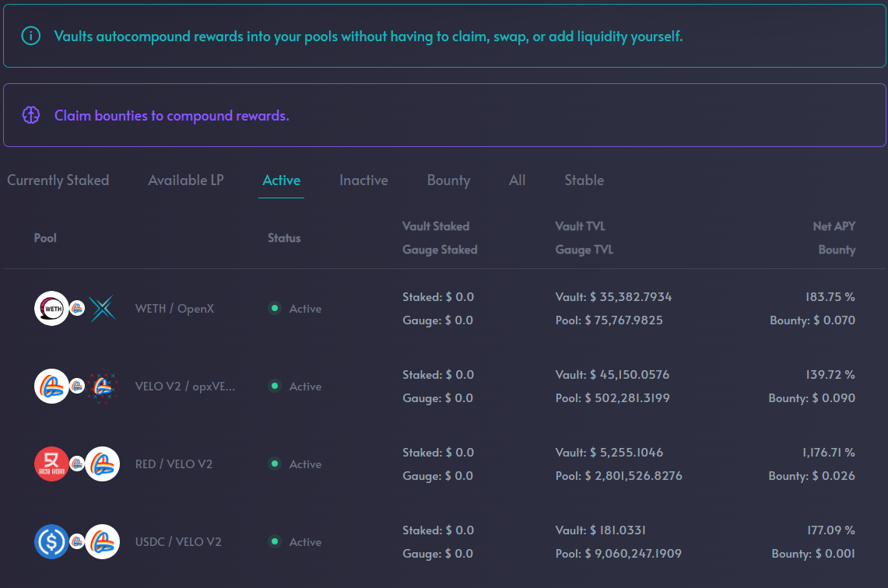Open the WETH / OpenX pool row
The width and height of the screenshot is (888, 588).
(174, 309)
